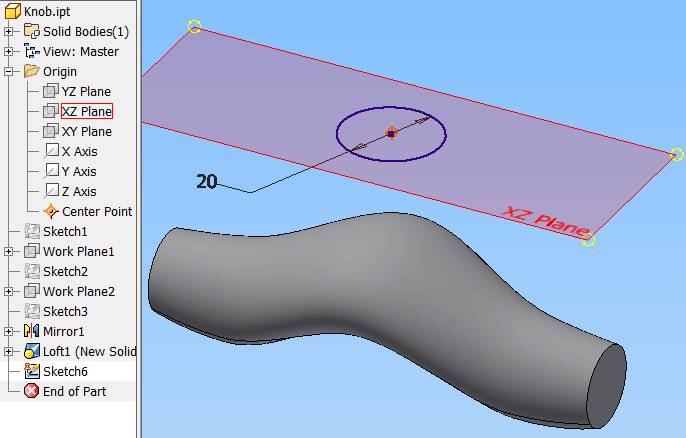Click the 20 diameter dimension value
686x438 pixels.
(206, 182)
